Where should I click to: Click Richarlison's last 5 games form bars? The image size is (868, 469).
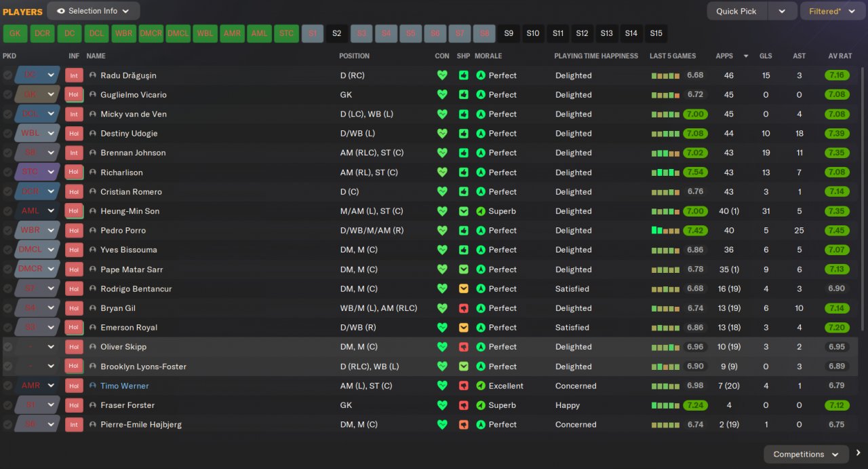(x=665, y=172)
